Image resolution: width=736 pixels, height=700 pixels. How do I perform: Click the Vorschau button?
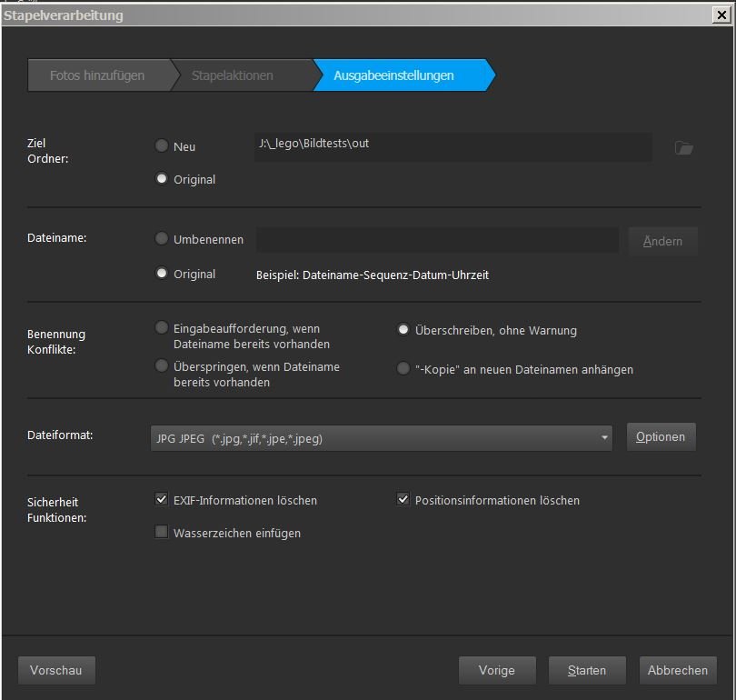tap(56, 670)
